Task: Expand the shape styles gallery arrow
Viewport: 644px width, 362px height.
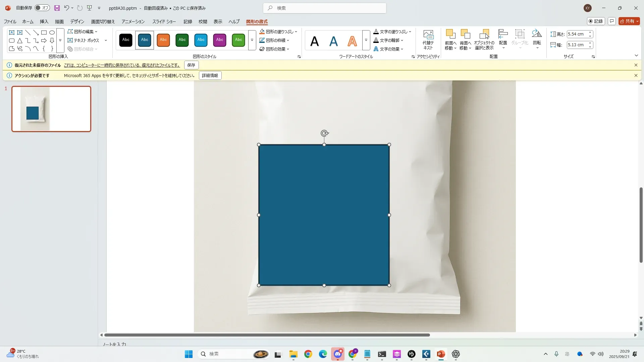Action: pyautogui.click(x=252, y=40)
